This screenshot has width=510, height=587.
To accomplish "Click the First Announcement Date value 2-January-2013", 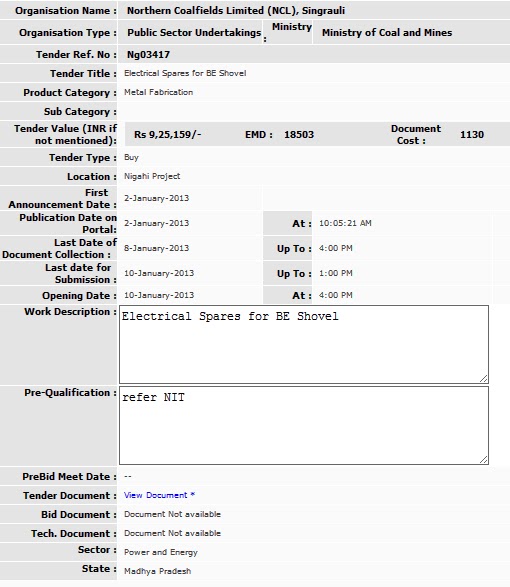I will [157, 198].
